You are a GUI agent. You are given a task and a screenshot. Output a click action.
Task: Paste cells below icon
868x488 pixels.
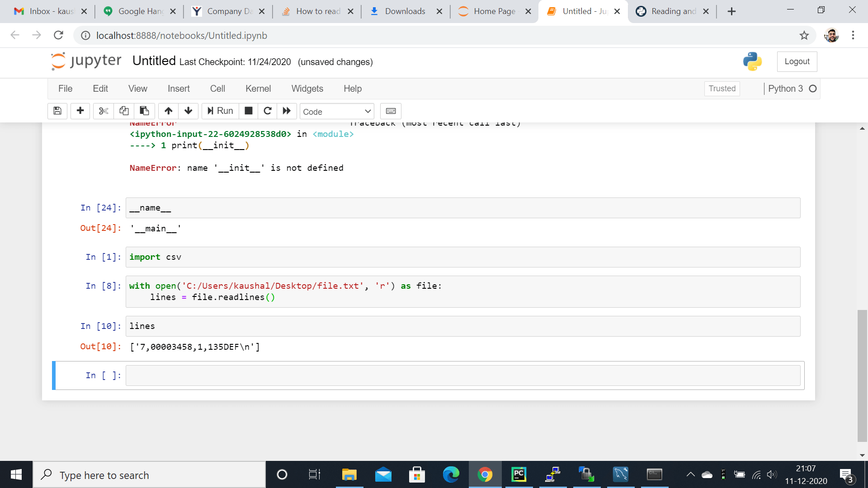(144, 111)
